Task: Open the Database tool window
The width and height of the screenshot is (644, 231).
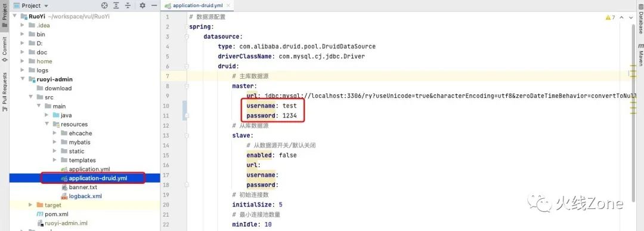Action: pos(640,19)
